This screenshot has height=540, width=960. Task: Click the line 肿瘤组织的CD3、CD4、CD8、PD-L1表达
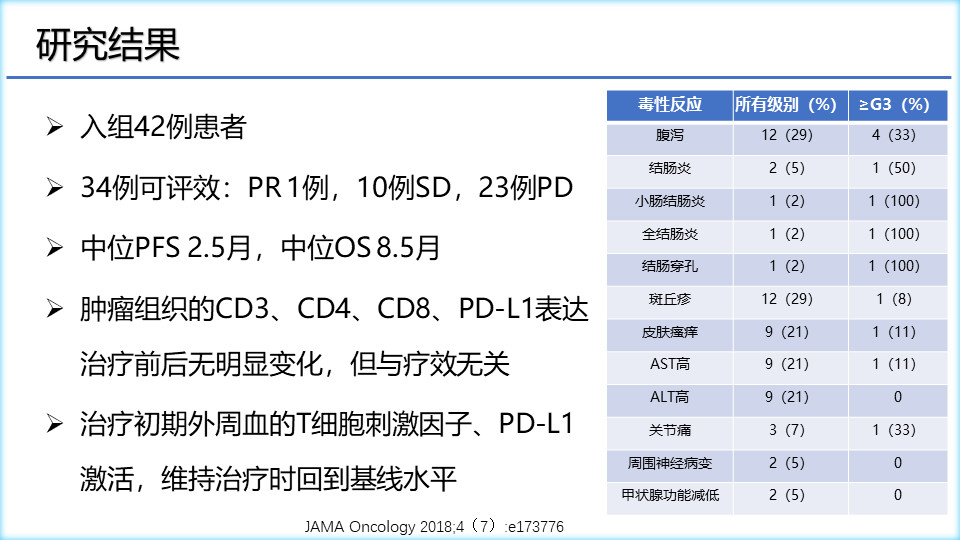click(x=334, y=309)
